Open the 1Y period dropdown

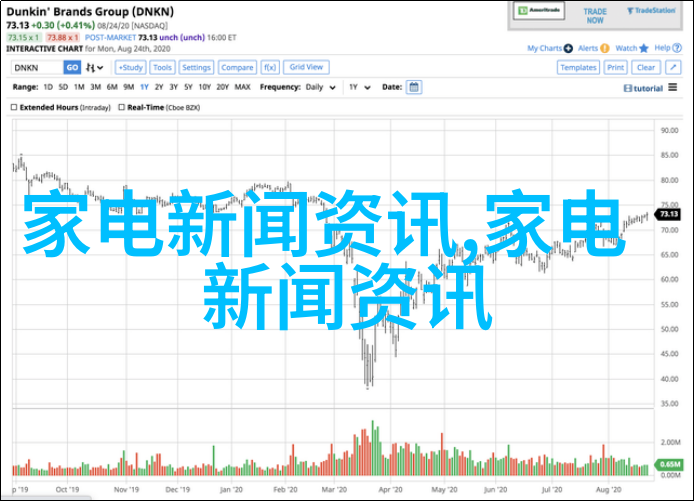tap(359, 87)
